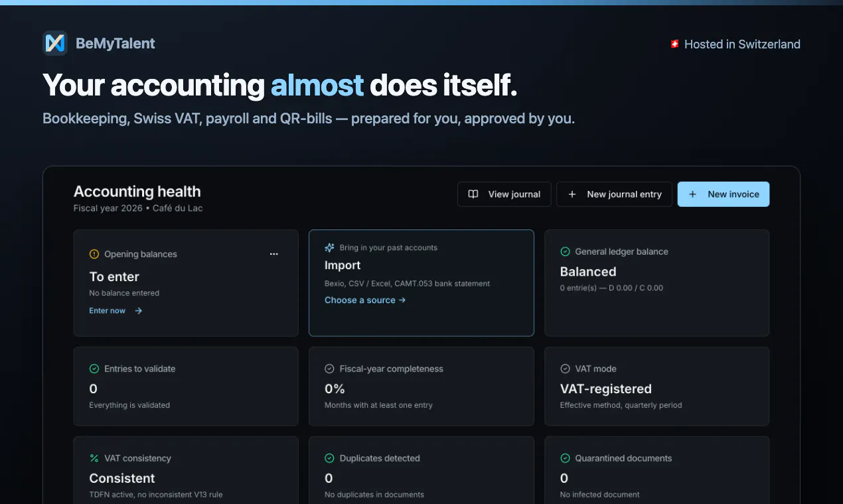Click the Accounting health heading
The image size is (843, 504).
coord(137,192)
